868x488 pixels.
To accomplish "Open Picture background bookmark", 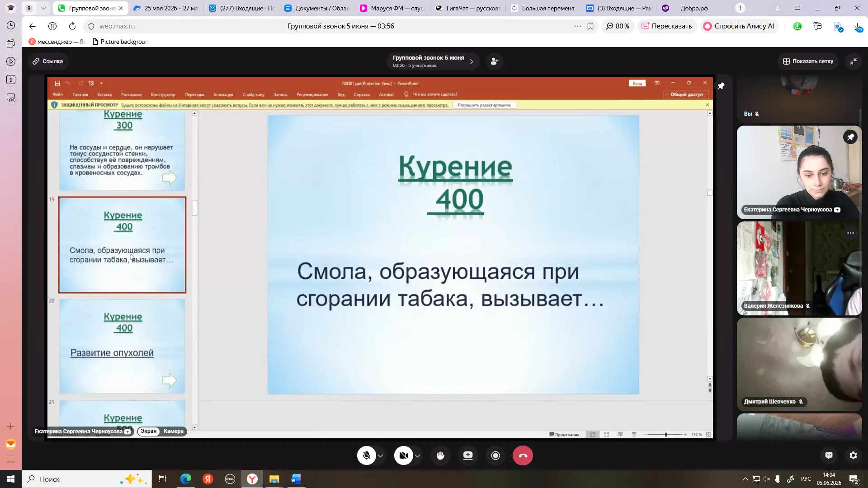I will point(120,42).
